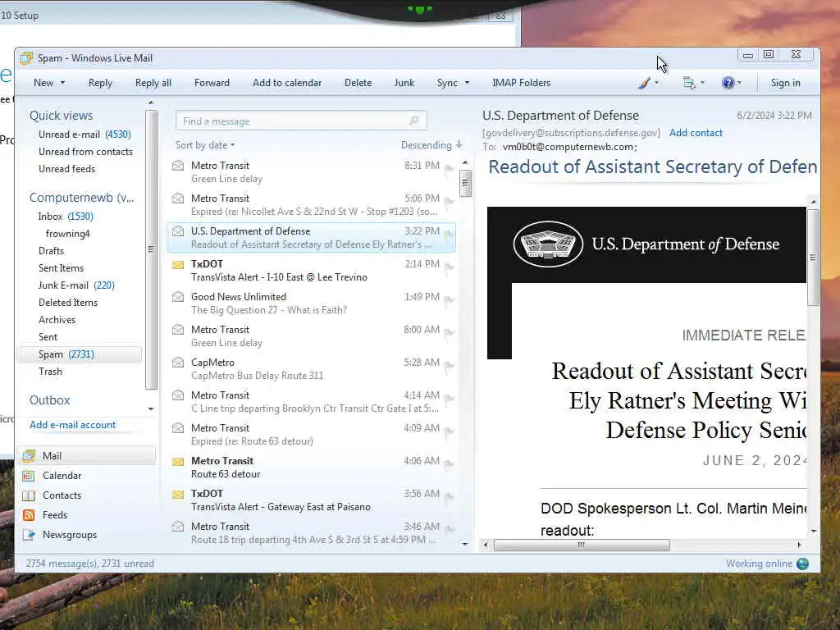Flag the Metro Transit 5:06 PM message
This screenshot has height=630, width=840.
pos(449,202)
